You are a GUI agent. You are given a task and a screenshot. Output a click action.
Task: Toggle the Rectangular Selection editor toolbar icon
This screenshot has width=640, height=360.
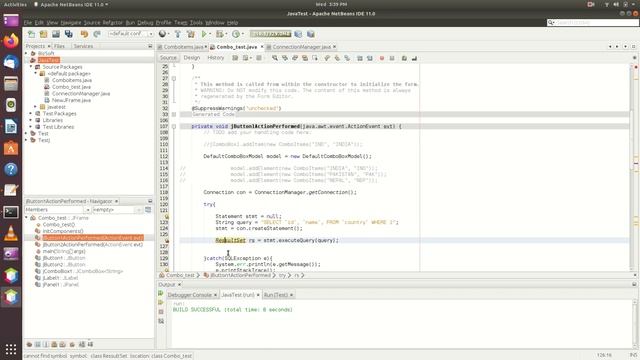pos(315,58)
